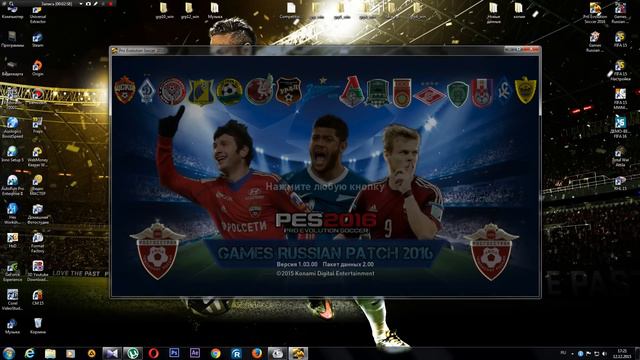This screenshot has width=640, height=360.
Task: Open the dropdown arrow on recorder bar
Action: click(x=80, y=3)
